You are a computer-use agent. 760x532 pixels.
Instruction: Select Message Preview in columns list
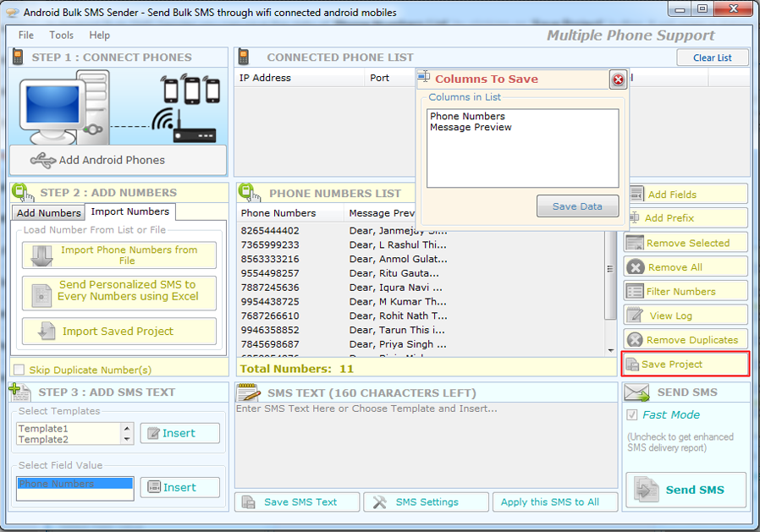tap(471, 128)
